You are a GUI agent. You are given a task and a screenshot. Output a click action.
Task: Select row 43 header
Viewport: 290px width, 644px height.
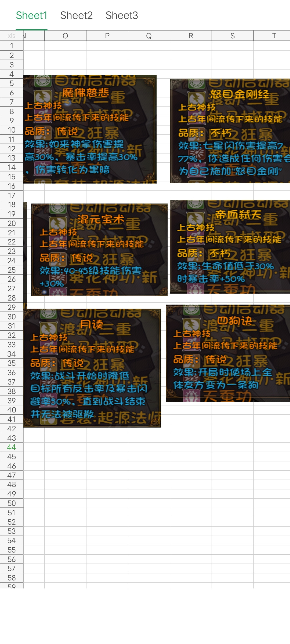pyautogui.click(x=12, y=438)
